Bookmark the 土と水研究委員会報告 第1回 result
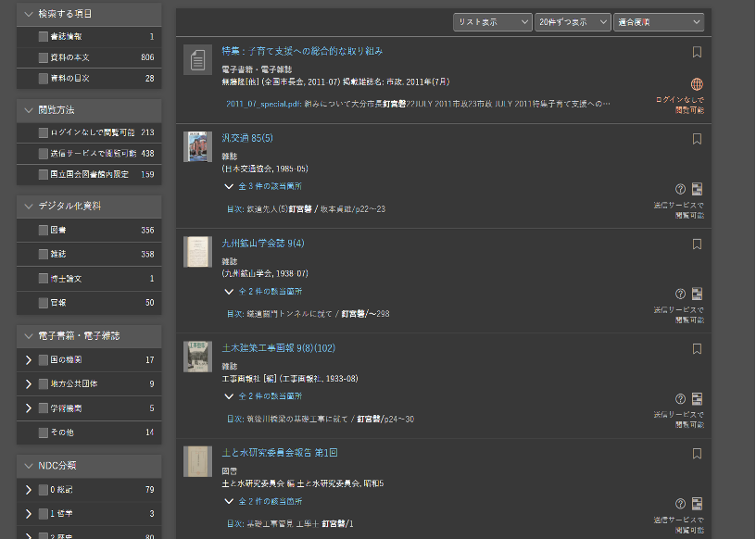The image size is (756, 539). tap(697, 454)
